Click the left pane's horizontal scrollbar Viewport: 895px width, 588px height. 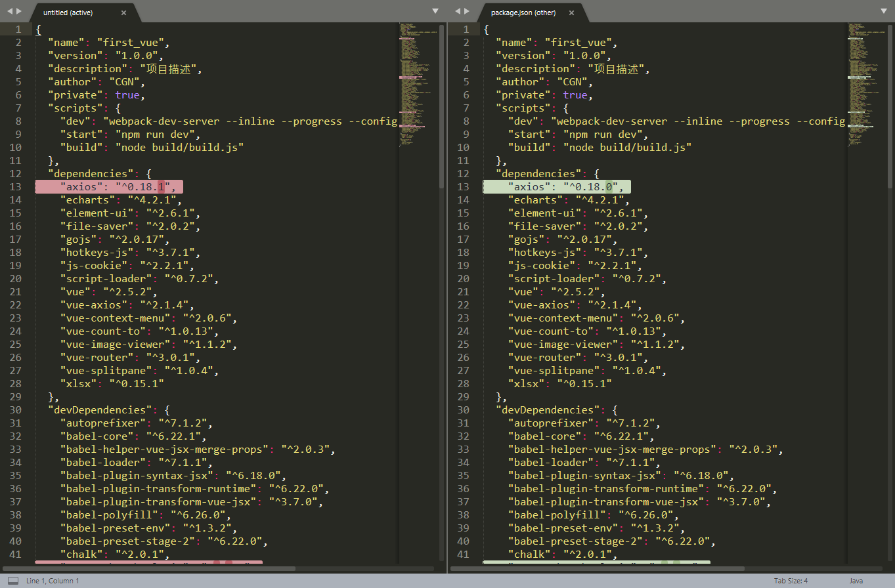click(x=150, y=568)
